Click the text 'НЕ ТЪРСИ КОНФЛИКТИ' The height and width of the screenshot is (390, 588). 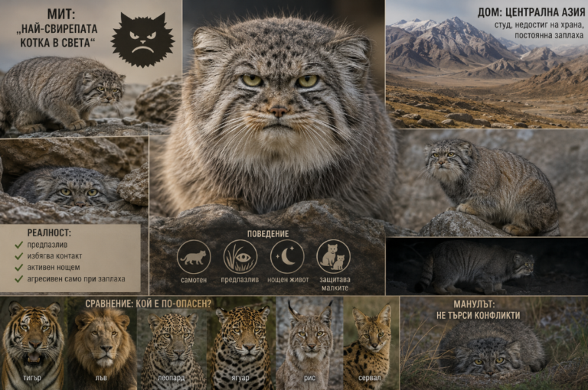pyautogui.click(x=478, y=316)
